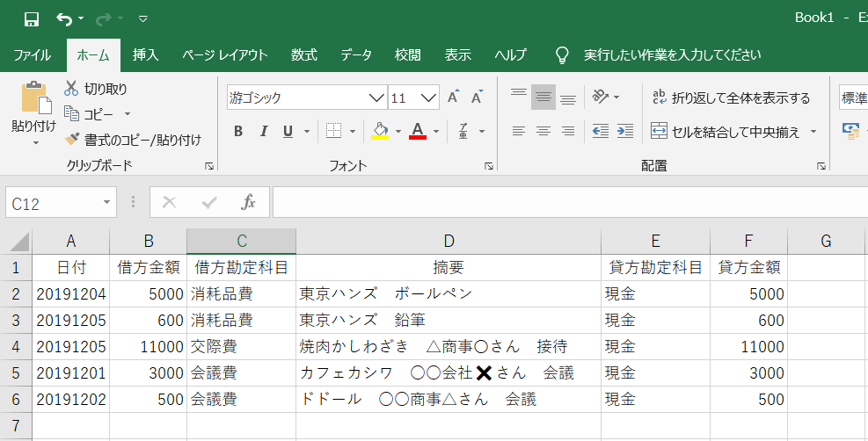Open the 配置 dialog launcher

821,166
